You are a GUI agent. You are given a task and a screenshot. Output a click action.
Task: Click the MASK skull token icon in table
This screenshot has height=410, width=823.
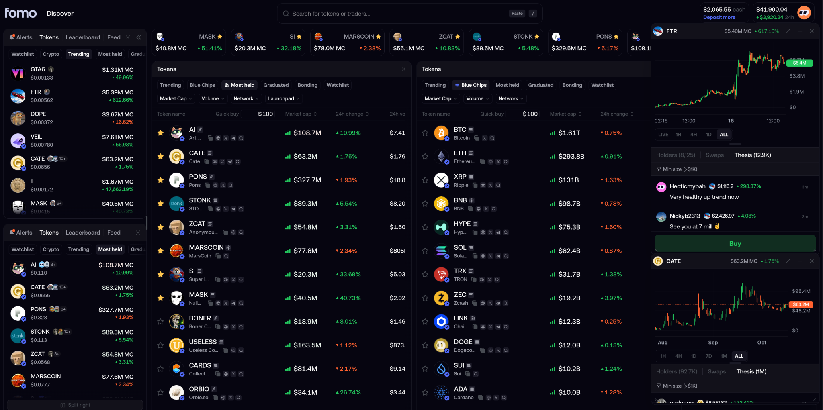point(176,298)
